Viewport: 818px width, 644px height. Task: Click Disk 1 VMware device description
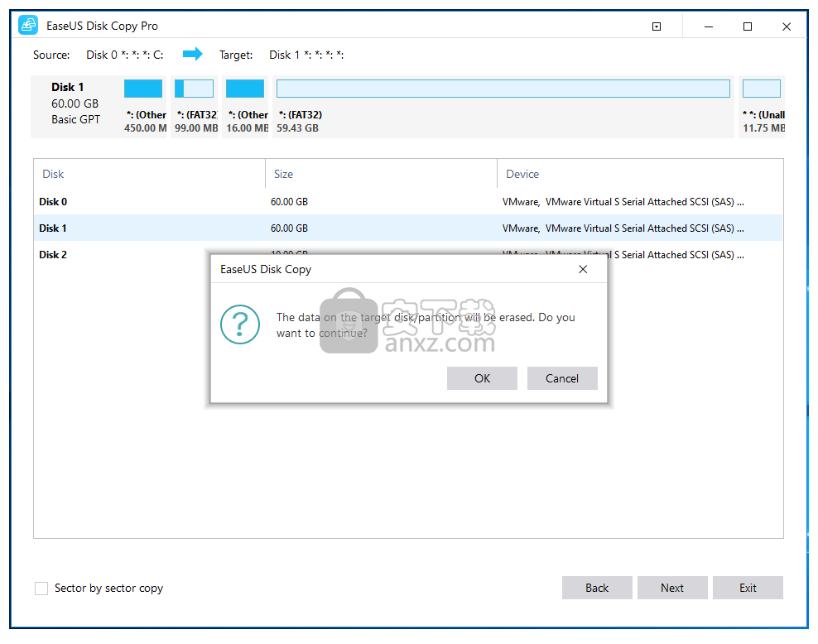pos(623,228)
